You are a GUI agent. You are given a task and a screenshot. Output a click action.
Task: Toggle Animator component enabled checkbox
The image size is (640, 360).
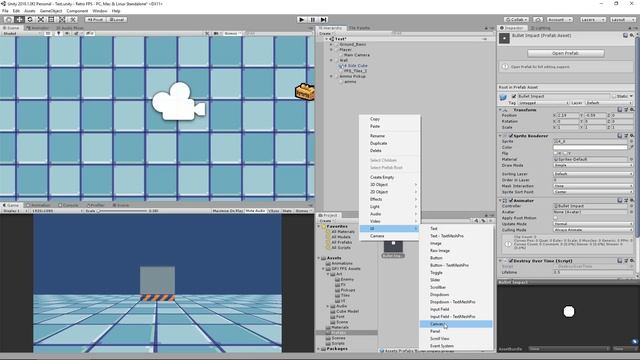click(x=511, y=200)
